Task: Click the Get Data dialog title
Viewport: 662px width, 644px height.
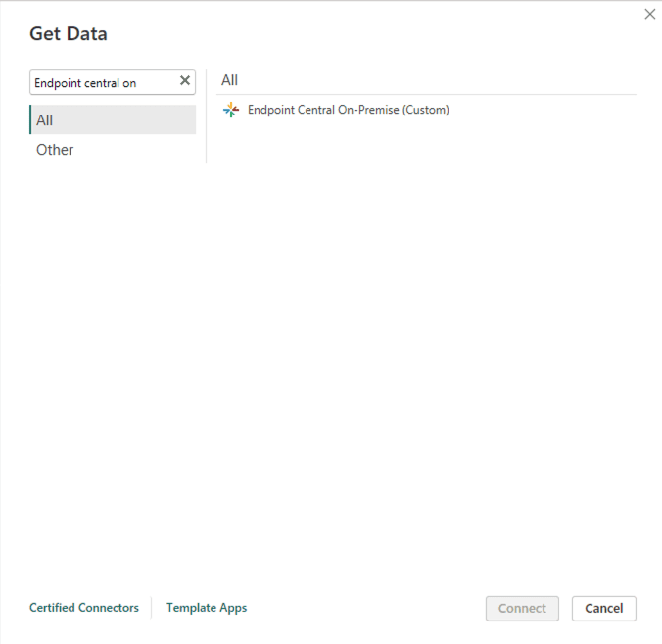Action: pos(69,33)
